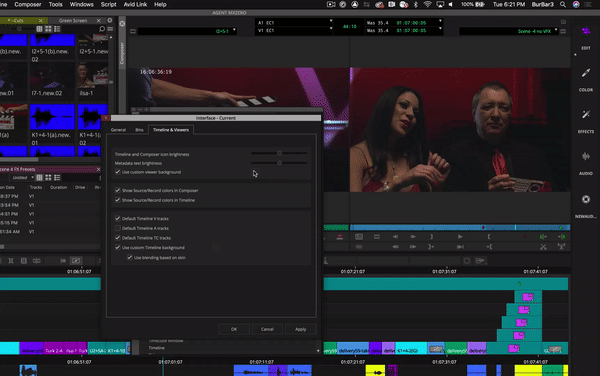
Task: Switch bin to text column view icon
Action: tap(39, 29)
